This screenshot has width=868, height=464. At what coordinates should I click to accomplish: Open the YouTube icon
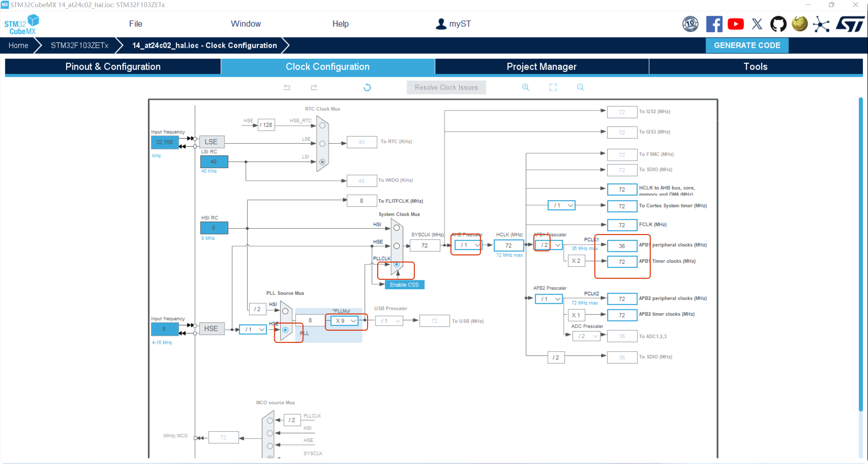coord(735,24)
